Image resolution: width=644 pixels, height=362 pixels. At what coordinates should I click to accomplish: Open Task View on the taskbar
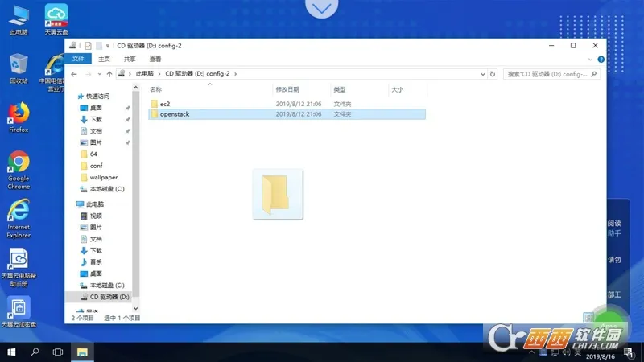click(58, 352)
